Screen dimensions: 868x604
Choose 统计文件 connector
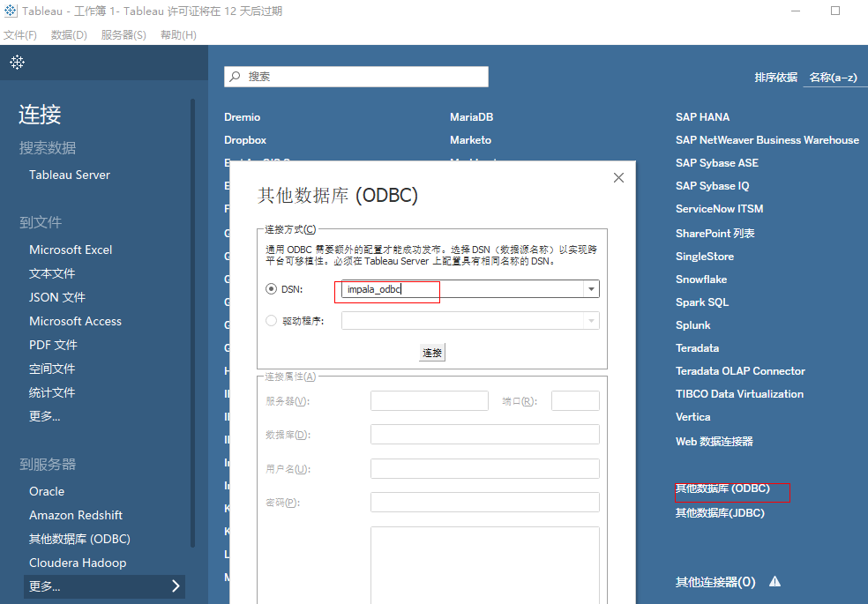click(x=52, y=392)
